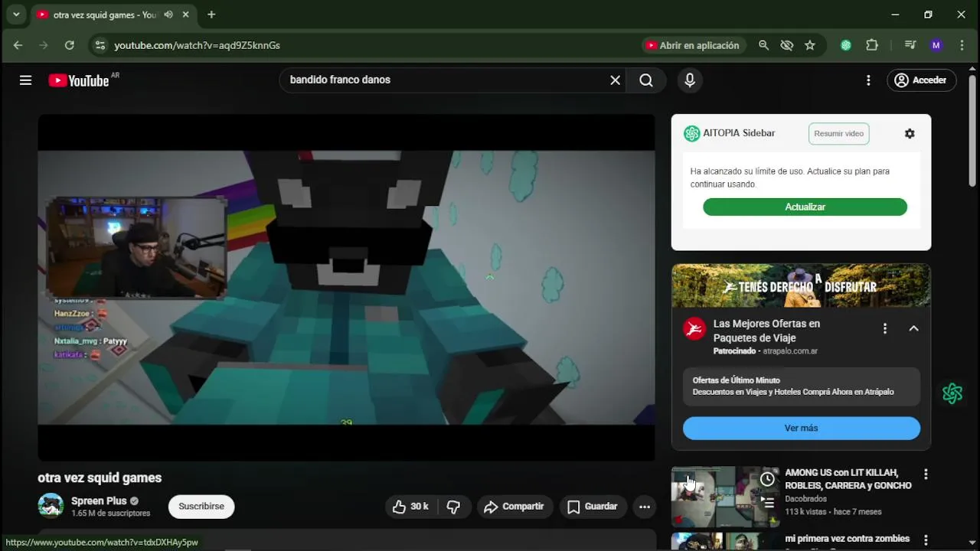Click the 1.65 M de suscriptores text

coord(110,514)
